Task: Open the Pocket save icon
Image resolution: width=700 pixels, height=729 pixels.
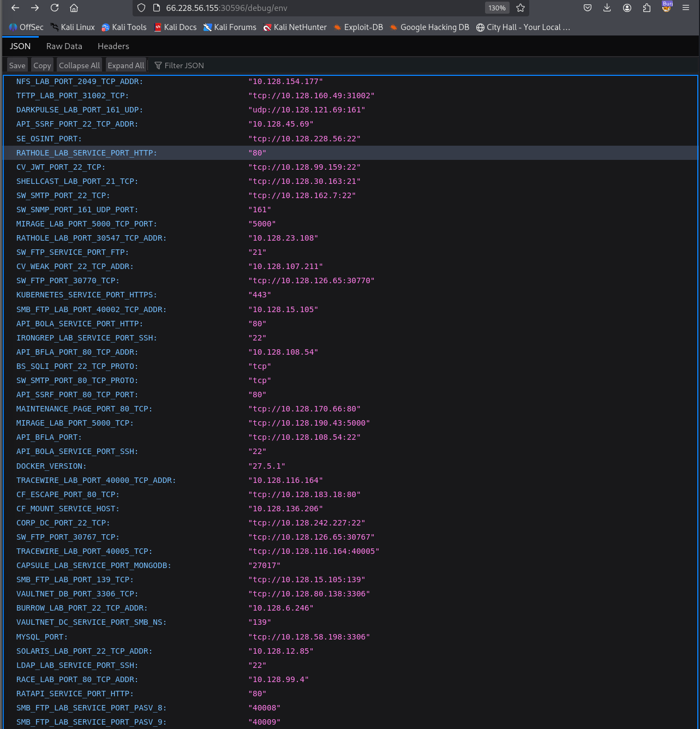Action: tap(588, 8)
